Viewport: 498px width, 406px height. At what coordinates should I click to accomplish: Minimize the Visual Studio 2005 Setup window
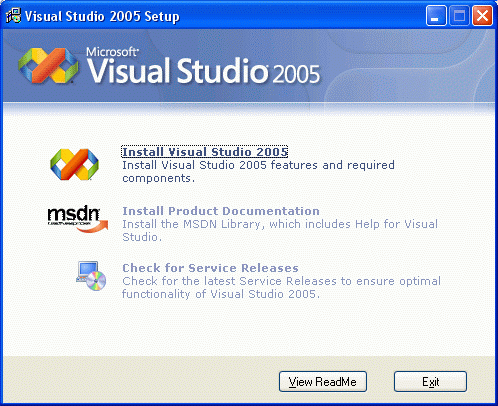point(436,15)
